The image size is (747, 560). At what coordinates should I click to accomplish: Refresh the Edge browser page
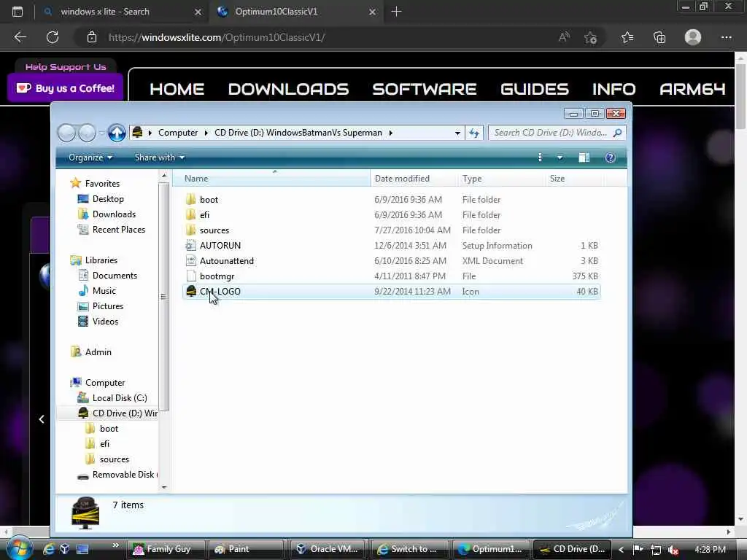[x=53, y=37]
